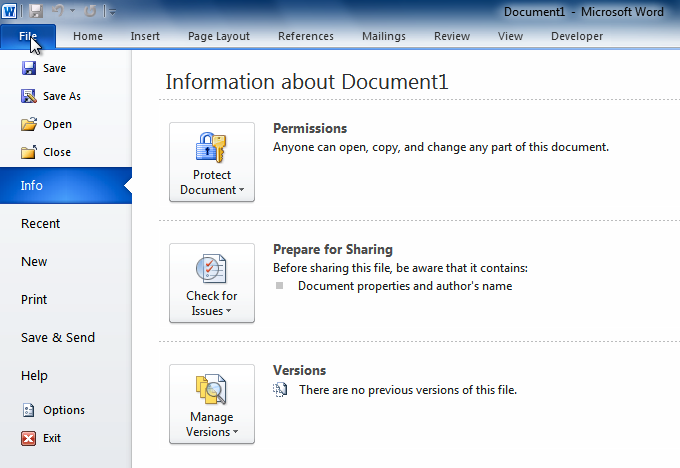Open the Customize Quick Access Toolbar dropdown
Image resolution: width=680 pixels, height=468 pixels.
coord(112,12)
